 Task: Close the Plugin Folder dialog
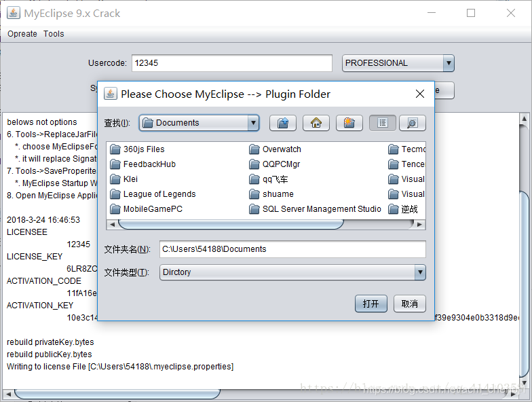coord(420,94)
